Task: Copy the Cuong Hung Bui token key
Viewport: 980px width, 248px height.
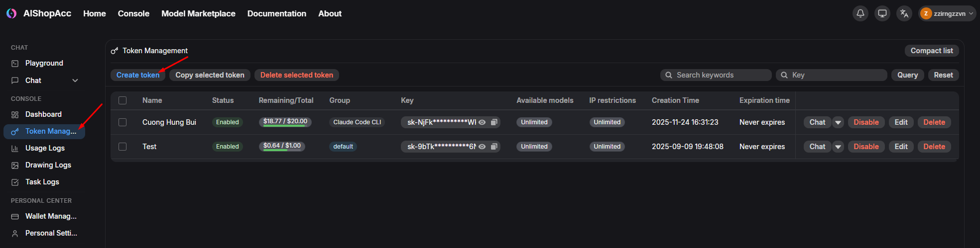Action: pos(494,122)
